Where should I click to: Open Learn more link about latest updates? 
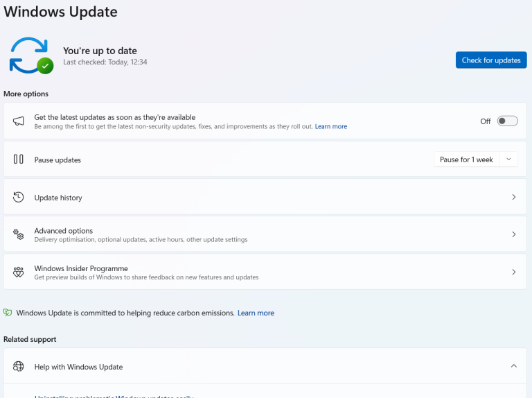pos(330,127)
